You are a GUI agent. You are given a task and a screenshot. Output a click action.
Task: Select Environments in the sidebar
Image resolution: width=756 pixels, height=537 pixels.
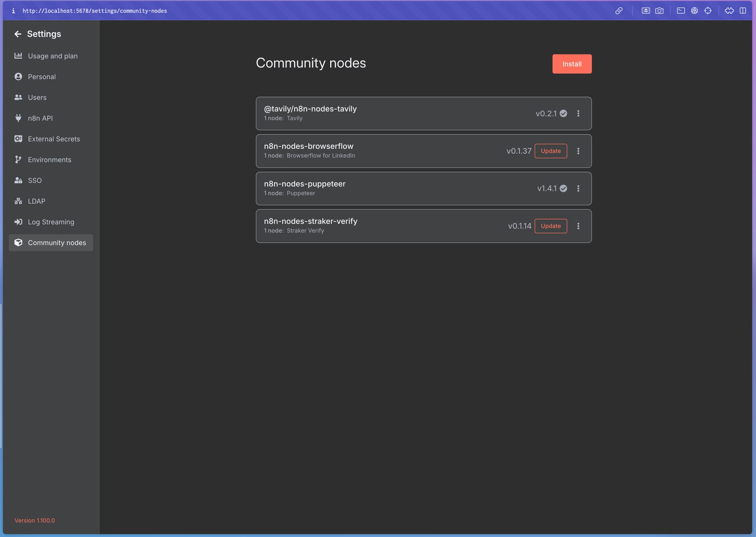pyautogui.click(x=51, y=159)
